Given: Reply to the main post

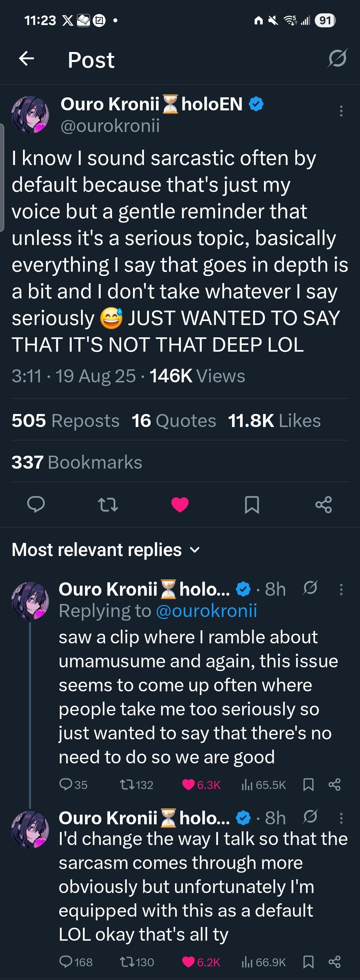Looking at the screenshot, I should 36,504.
